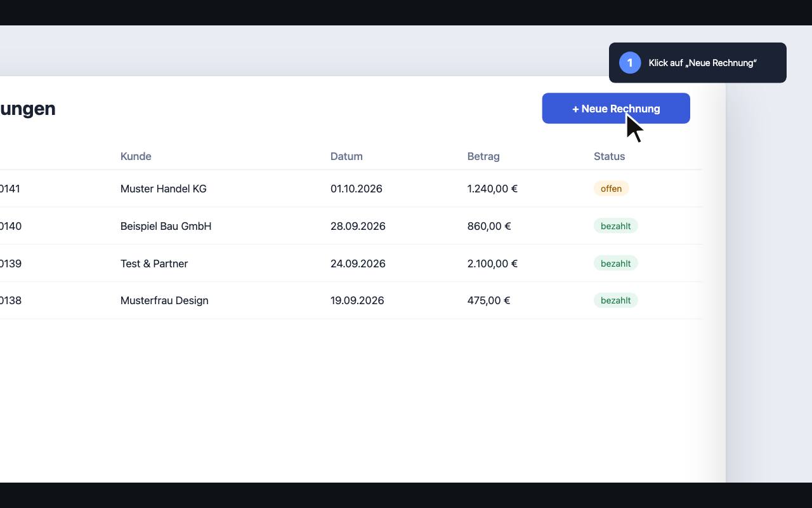This screenshot has width=812, height=508.
Task: Select the date "28.09.2026"
Action: point(358,226)
